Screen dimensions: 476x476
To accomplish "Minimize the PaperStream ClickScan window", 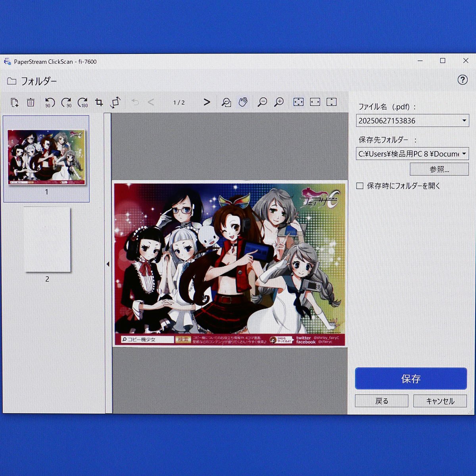I will coord(420,61).
